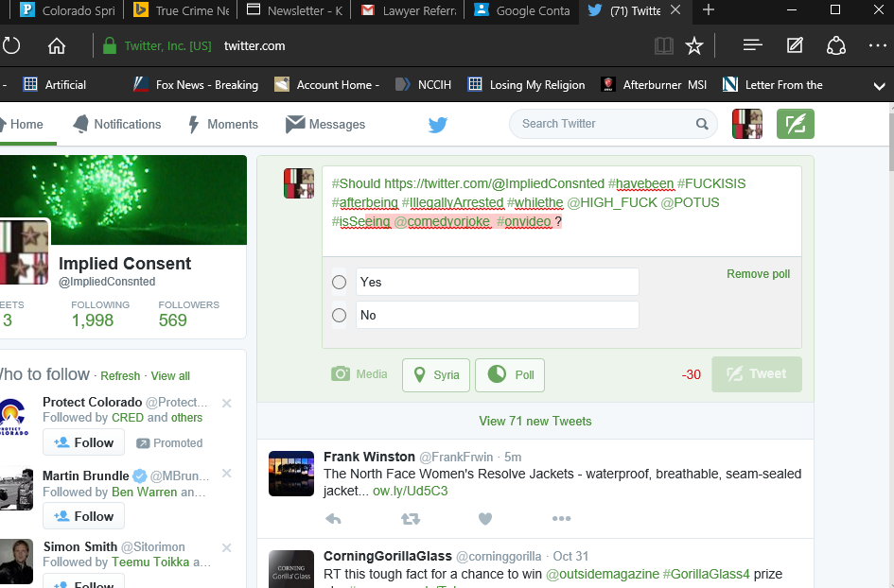
Task: Open NCCIH bookmark
Action: 423,85
